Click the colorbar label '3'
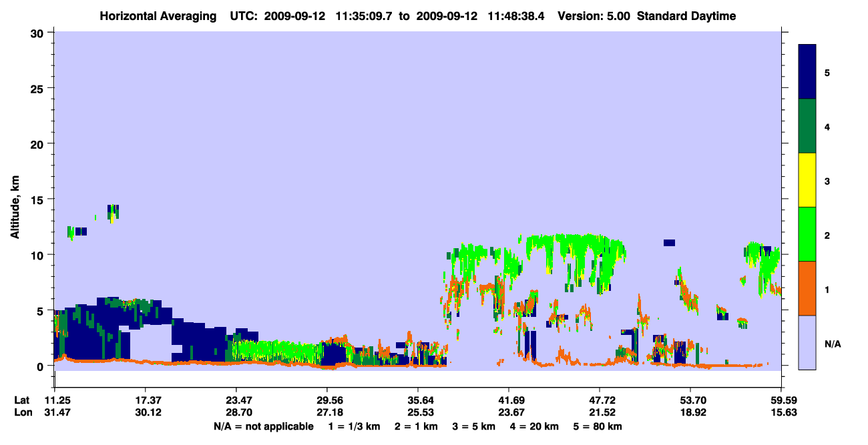Viewport: 868px width, 445px height. (x=827, y=181)
